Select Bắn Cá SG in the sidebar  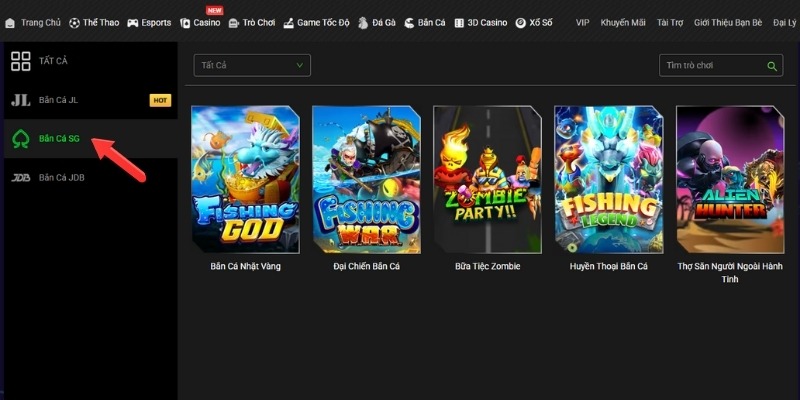click(x=91, y=139)
